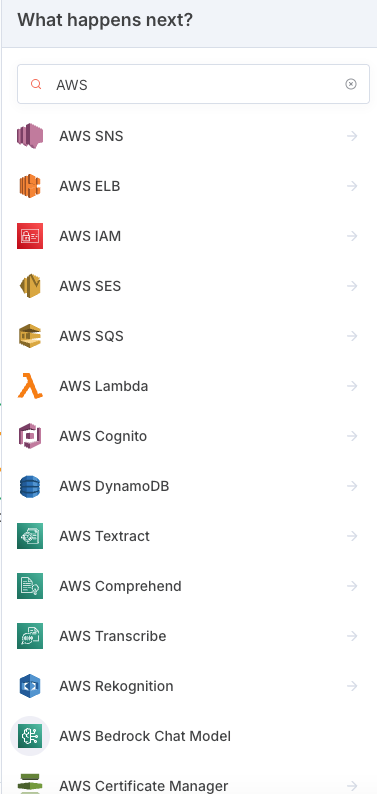The width and height of the screenshot is (377, 794).
Task: Select the AWS ELB orange icon
Action: click(30, 186)
